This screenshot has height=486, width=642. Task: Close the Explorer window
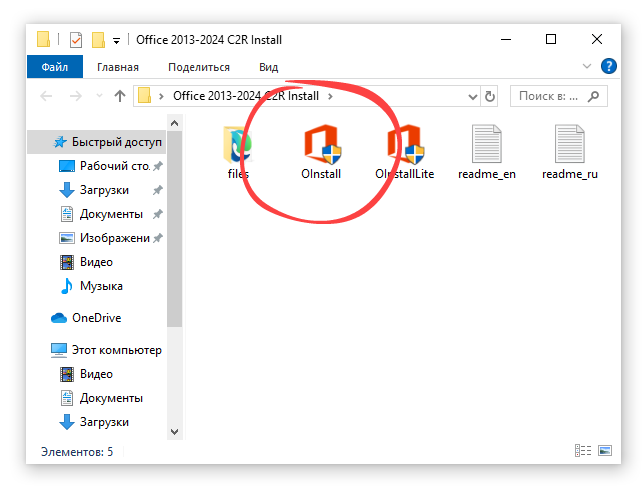[597, 39]
